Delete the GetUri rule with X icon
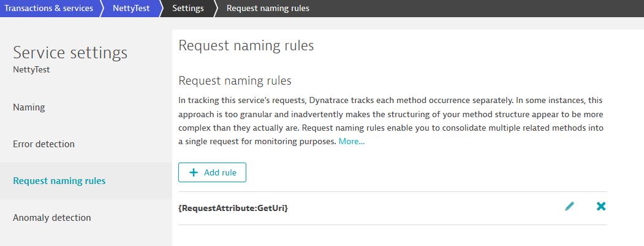This screenshot has height=246, width=644. [601, 207]
